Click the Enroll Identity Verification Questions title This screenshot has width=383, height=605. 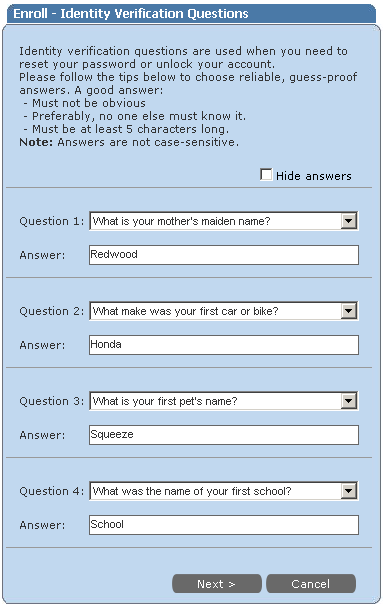[x=131, y=14]
